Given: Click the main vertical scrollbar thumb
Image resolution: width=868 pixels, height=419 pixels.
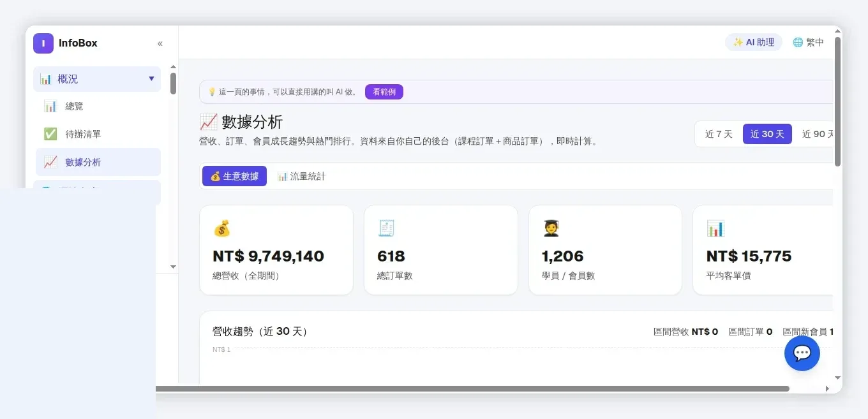Looking at the screenshot, I should 837,101.
